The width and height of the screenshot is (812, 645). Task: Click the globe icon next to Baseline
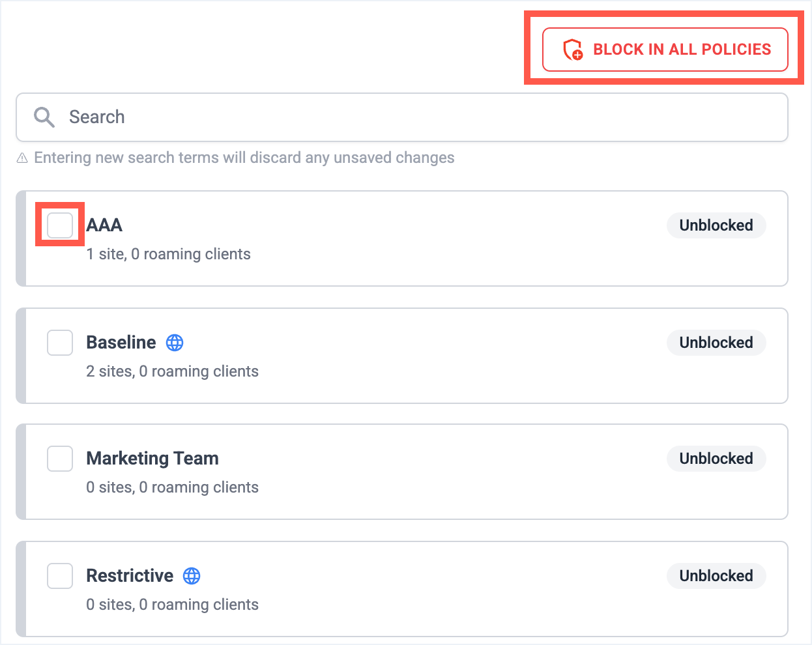[x=175, y=343]
